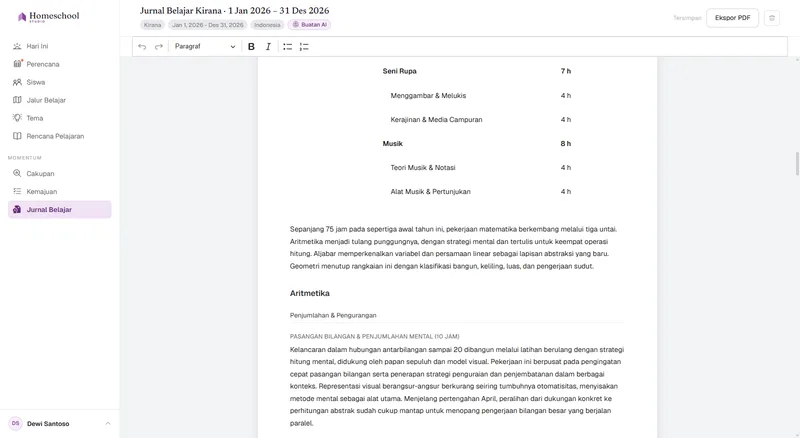Open Cakupan under Momentum
Viewport: 800px width, 438px height.
click(59, 174)
